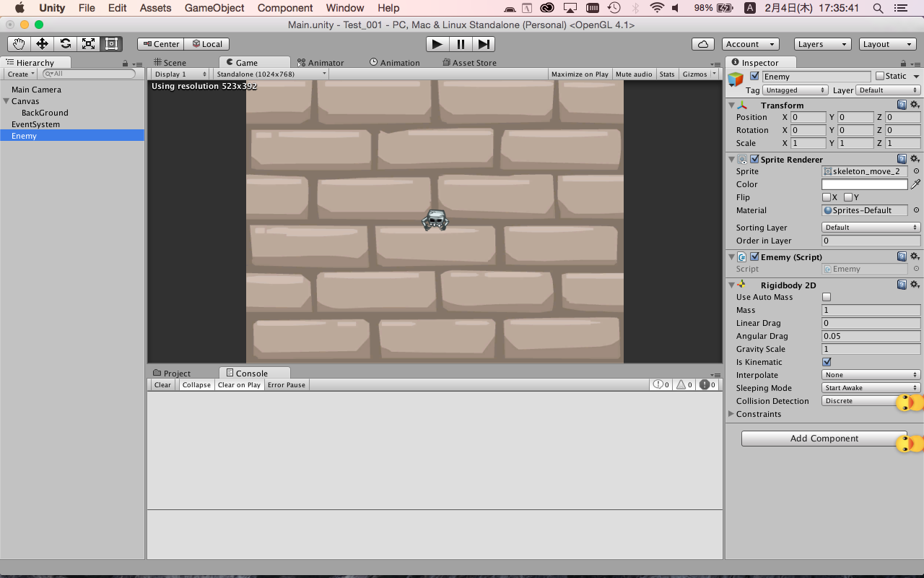Select the Scale tool

pyautogui.click(x=89, y=43)
